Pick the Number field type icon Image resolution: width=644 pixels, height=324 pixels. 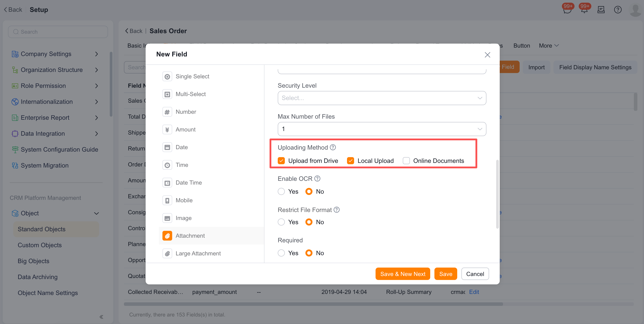[167, 112]
